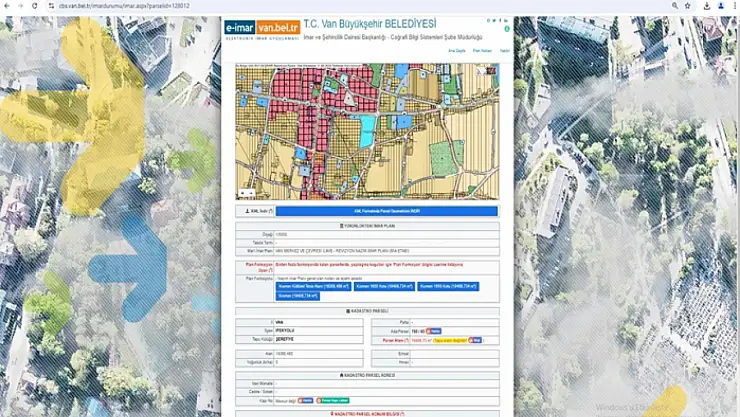Bookmark this page with the star icon

pyautogui.click(x=688, y=6)
